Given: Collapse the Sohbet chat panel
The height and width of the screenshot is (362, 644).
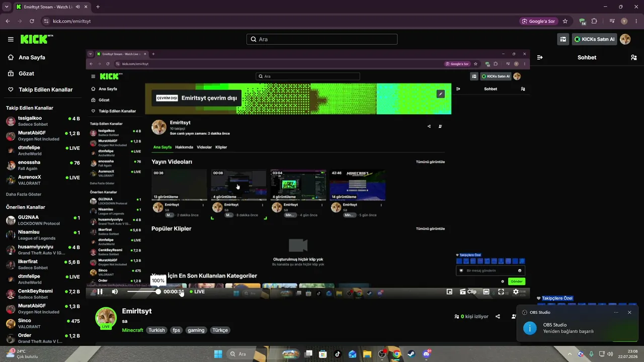Looking at the screenshot, I should click(x=540, y=57).
